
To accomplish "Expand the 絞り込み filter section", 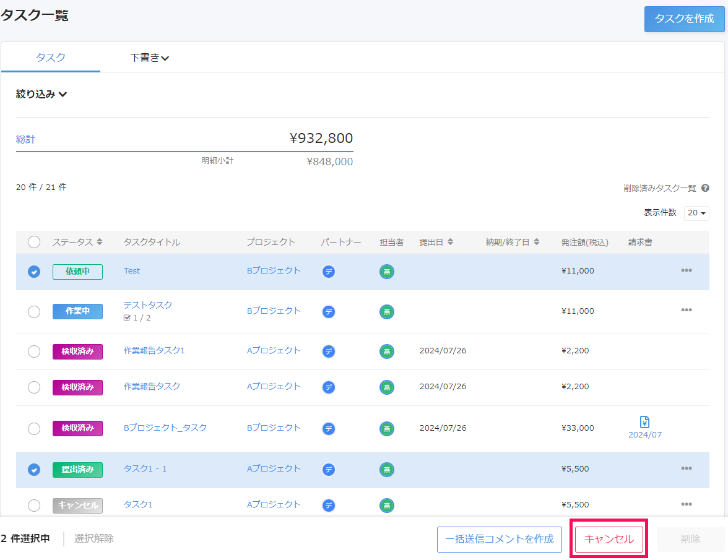I will [x=41, y=94].
